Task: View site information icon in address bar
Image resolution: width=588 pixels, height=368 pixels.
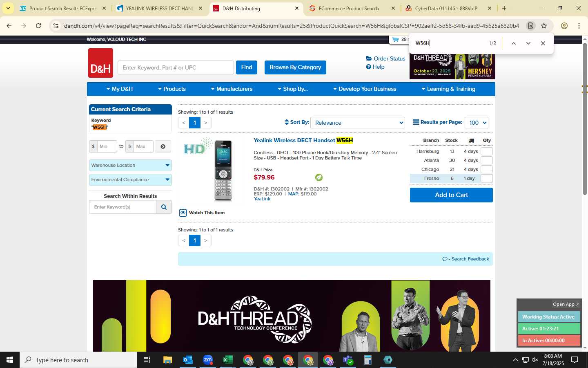Action: point(56,26)
